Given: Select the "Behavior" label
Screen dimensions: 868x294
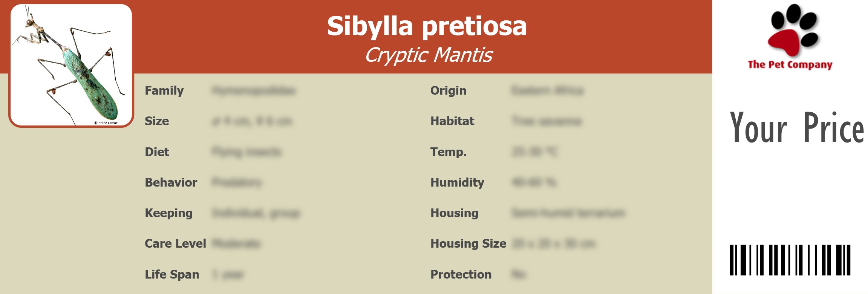Looking at the screenshot, I should 171,182.
